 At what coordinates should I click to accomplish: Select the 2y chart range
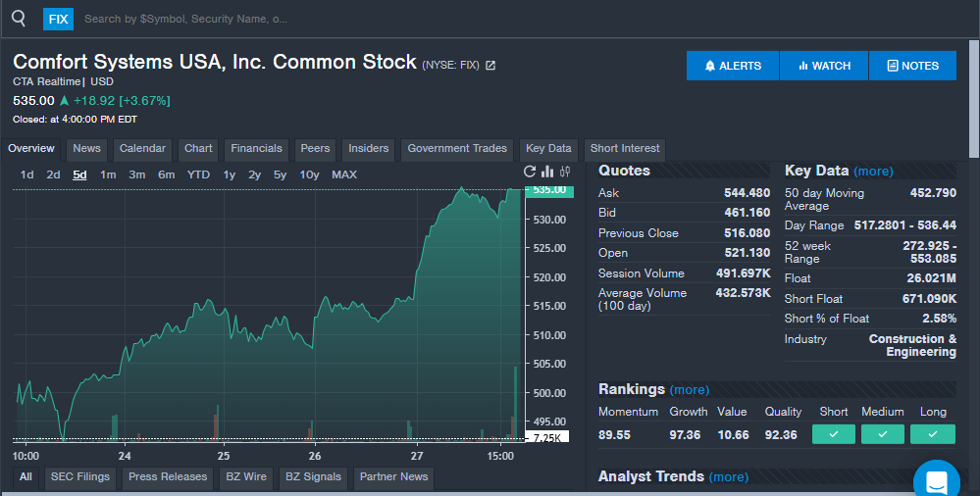pyautogui.click(x=254, y=174)
